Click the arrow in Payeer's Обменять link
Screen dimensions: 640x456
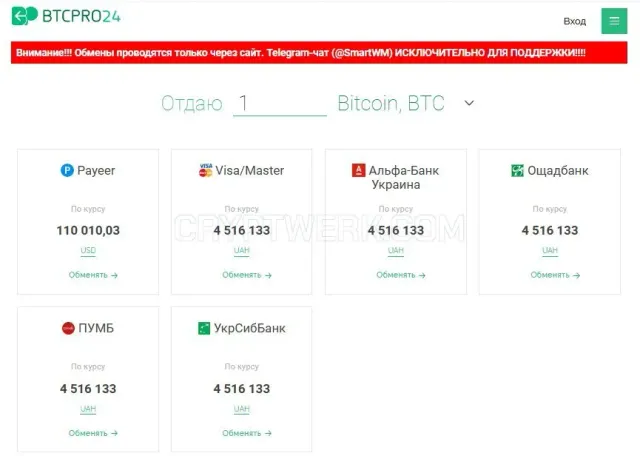pos(114,276)
